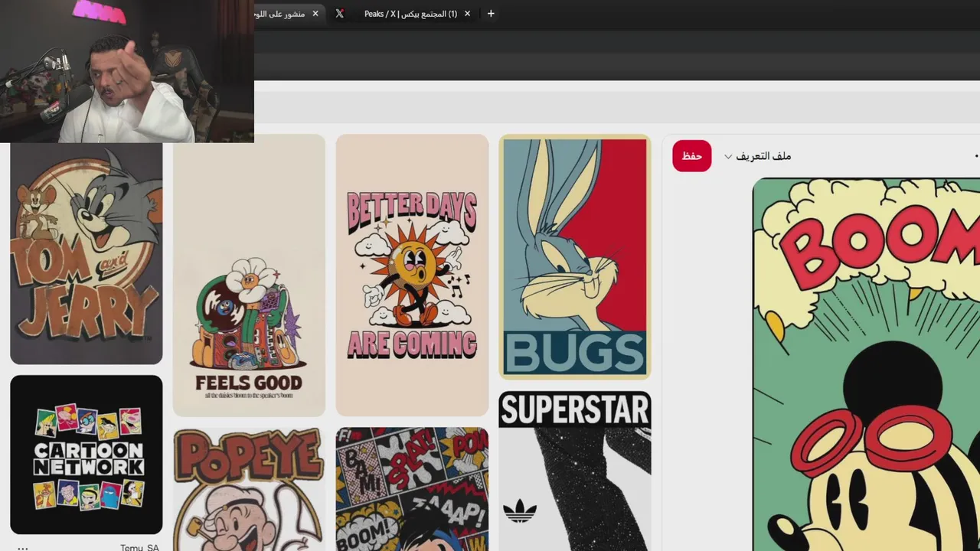Screen dimensions: 980x551
Task: Open the Cartoon Network pin
Action: [x=87, y=455]
